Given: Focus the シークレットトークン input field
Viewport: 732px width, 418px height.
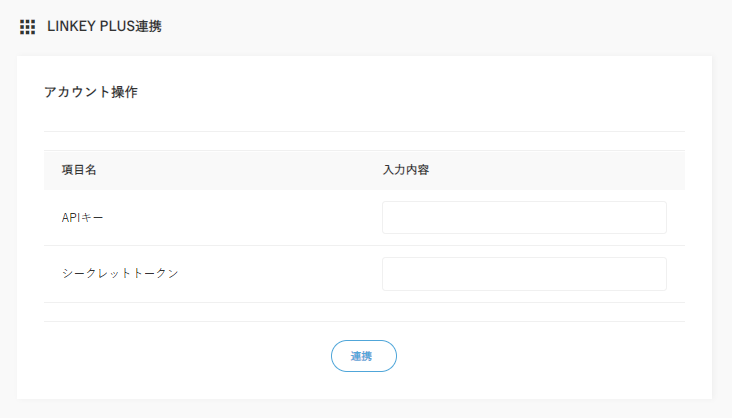Looking at the screenshot, I should 524,274.
